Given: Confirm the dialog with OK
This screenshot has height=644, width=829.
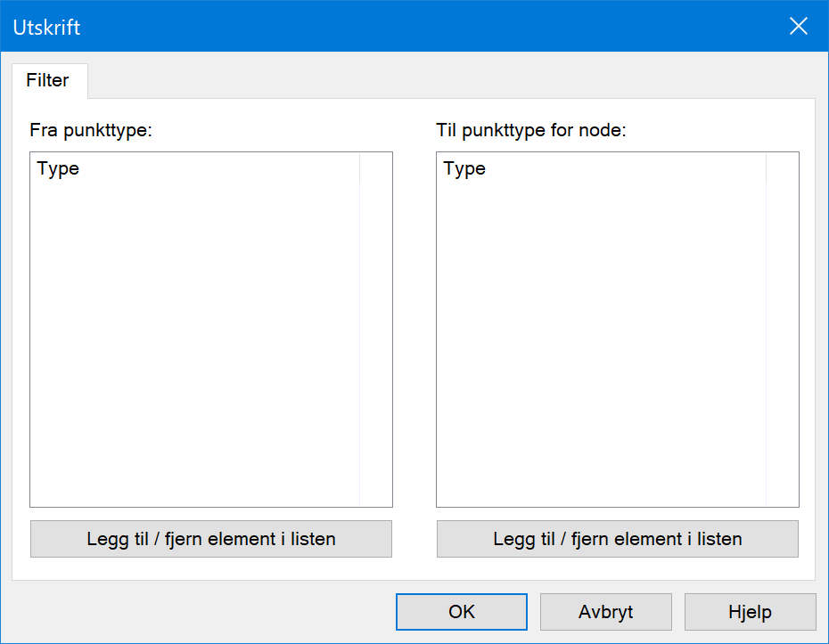Looking at the screenshot, I should [462, 612].
